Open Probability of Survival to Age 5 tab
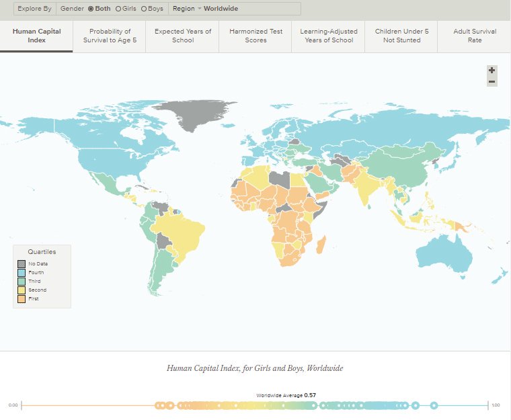The width and height of the screenshot is (511, 420). pyautogui.click(x=110, y=36)
